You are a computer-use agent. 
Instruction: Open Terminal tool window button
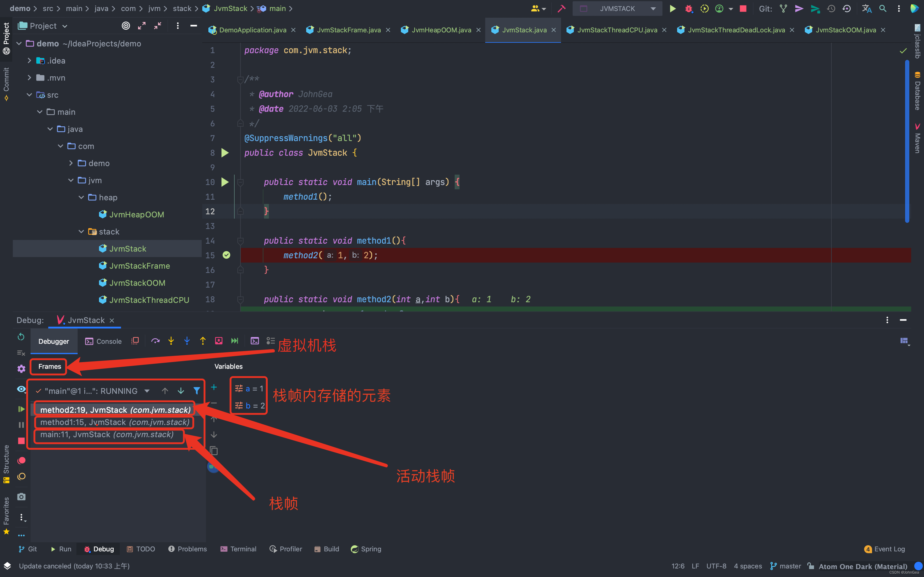(x=238, y=549)
